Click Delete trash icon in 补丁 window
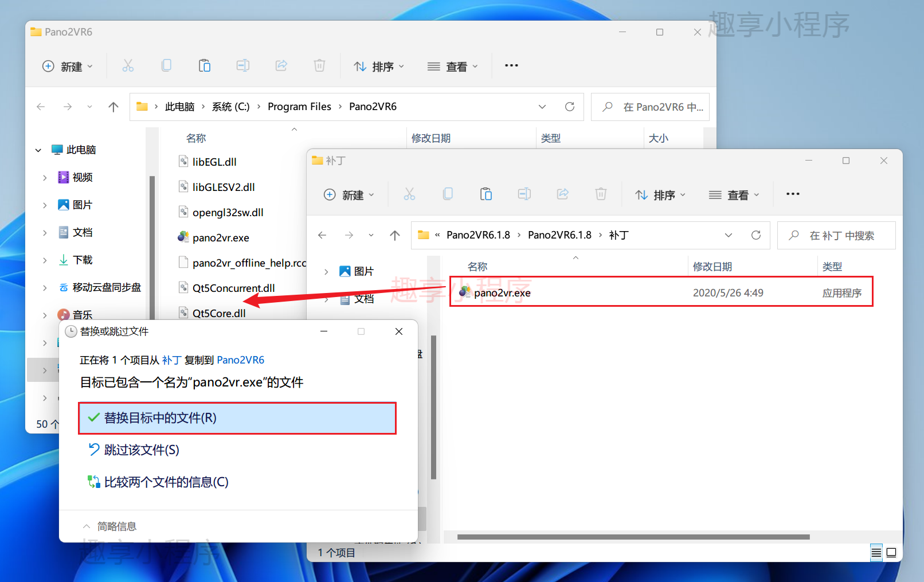Screen dimensions: 924x582 [x=601, y=194]
